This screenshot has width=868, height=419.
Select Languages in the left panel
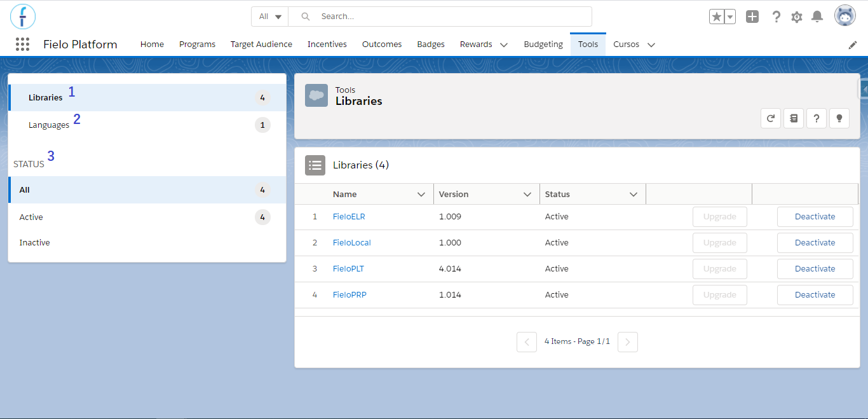[147, 125]
